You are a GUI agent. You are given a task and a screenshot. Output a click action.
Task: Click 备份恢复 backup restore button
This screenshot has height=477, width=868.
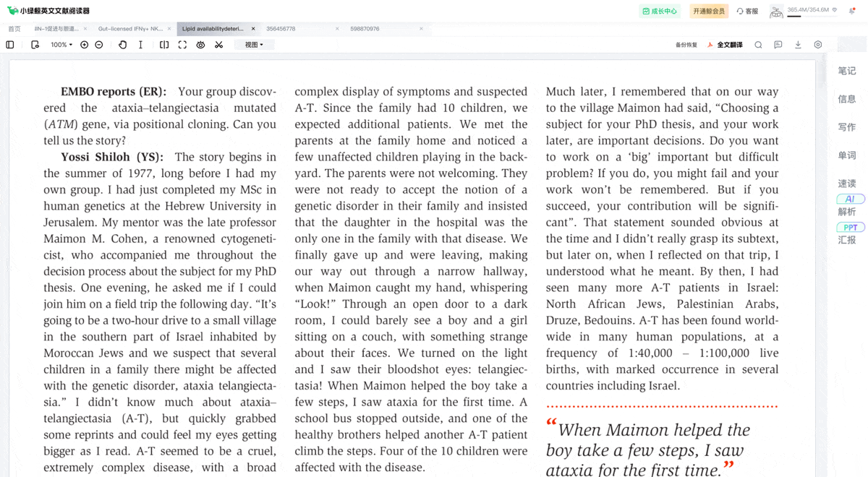(686, 45)
